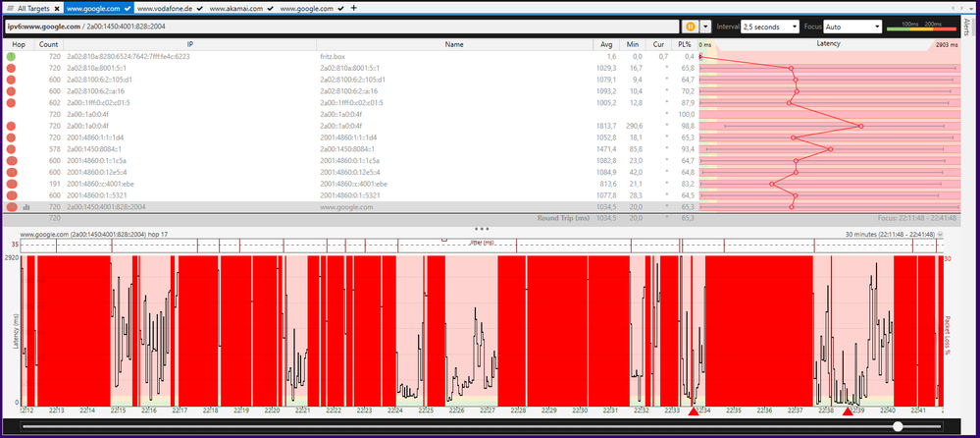
Task: Sort by the Avg column header
Action: click(607, 45)
